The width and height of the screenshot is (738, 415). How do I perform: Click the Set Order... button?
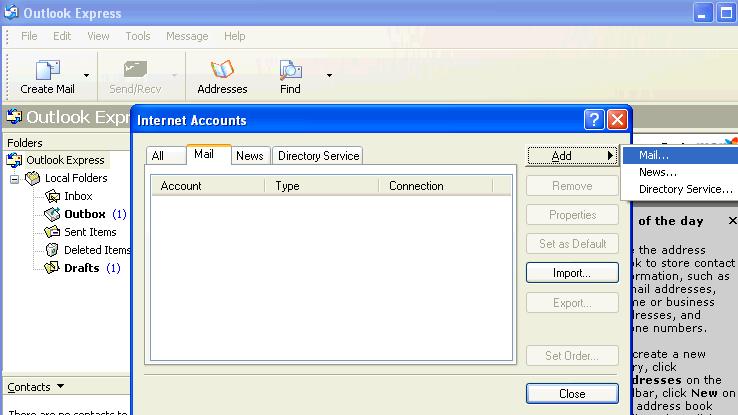(x=572, y=356)
